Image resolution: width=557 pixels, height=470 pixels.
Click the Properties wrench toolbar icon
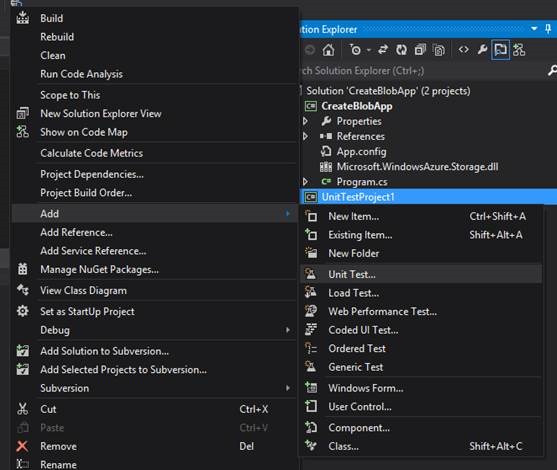[x=482, y=50]
